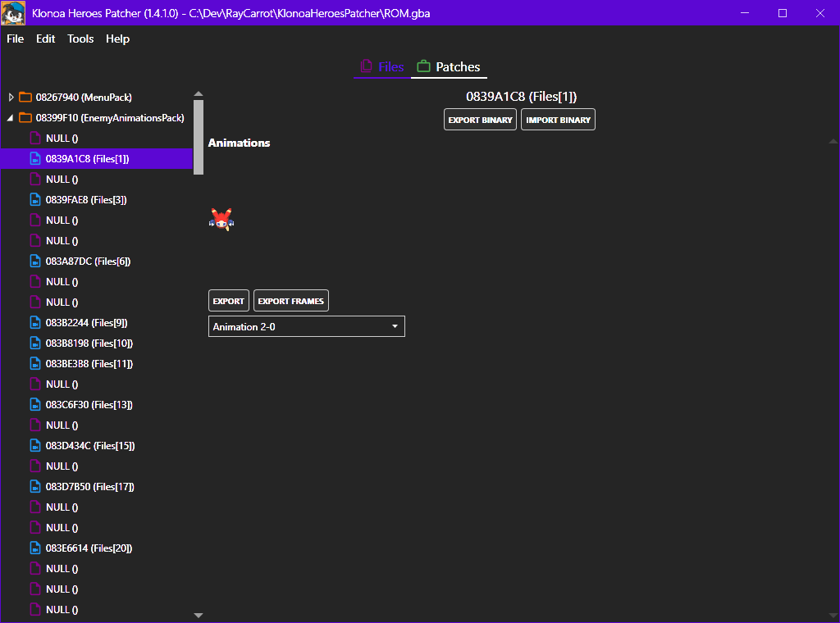This screenshot has height=623, width=840.
Task: Click the file icon of 083D434C (Files[15])
Action: 35,446
